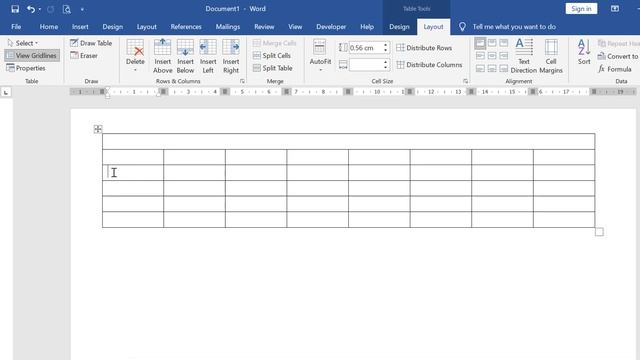Click the table resize handle at bottom-right
640x360 pixels.
click(599, 232)
